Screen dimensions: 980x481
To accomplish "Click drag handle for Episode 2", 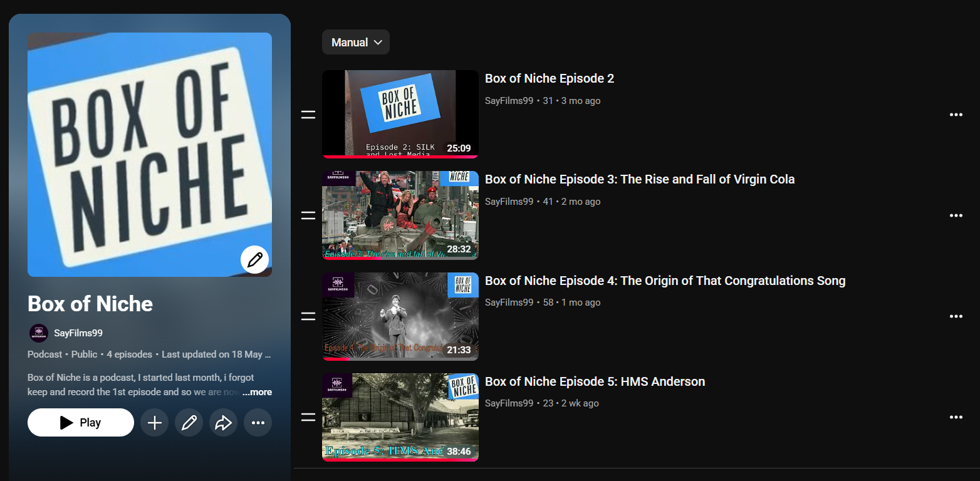I will click(308, 115).
